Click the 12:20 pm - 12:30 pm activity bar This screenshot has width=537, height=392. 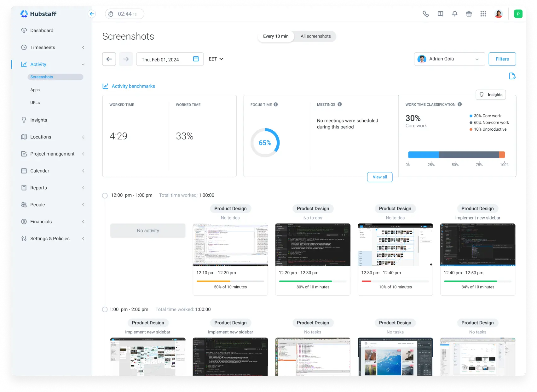pyautogui.click(x=313, y=281)
